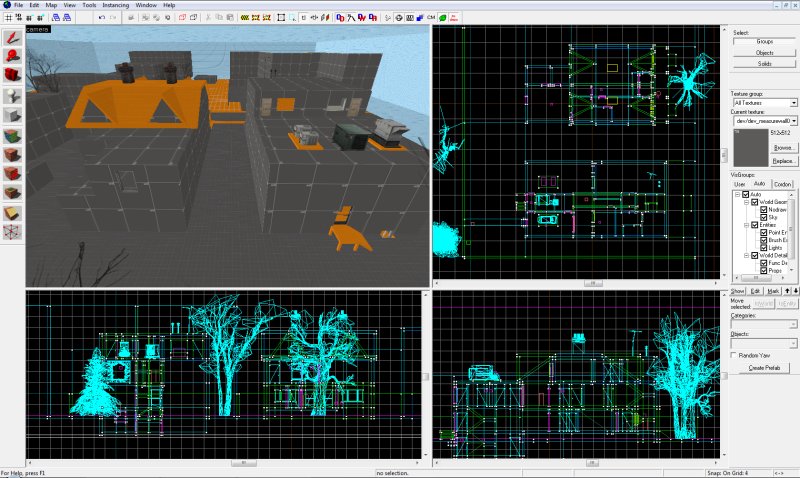Screen dimensions: 800x478
Task: Click the Groups select button
Action: [x=764, y=41]
